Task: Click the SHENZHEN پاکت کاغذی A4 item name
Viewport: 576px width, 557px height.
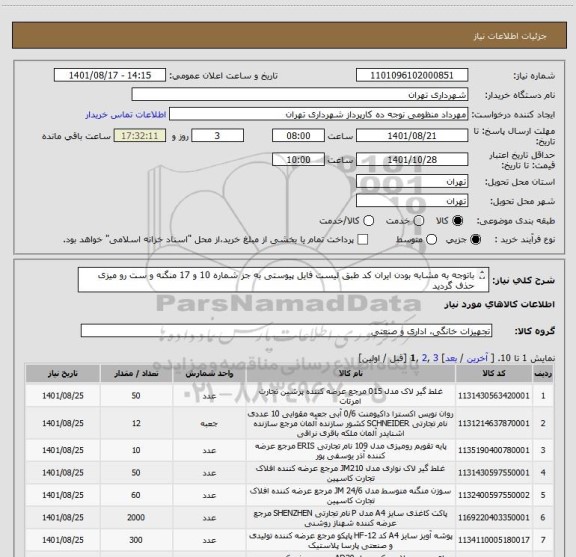Action: coord(350,518)
